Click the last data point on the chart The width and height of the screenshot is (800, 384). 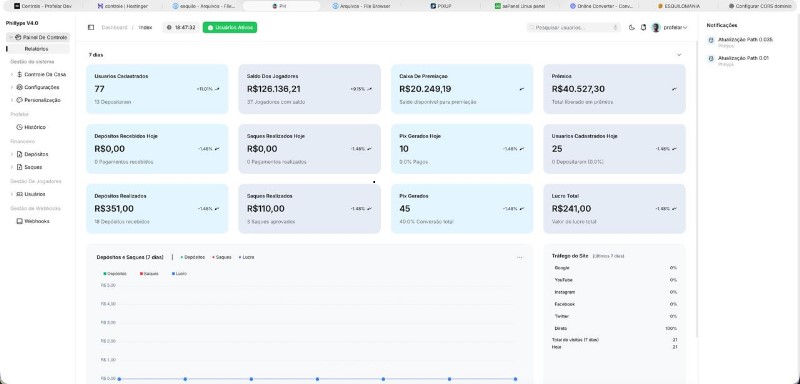(x=515, y=379)
